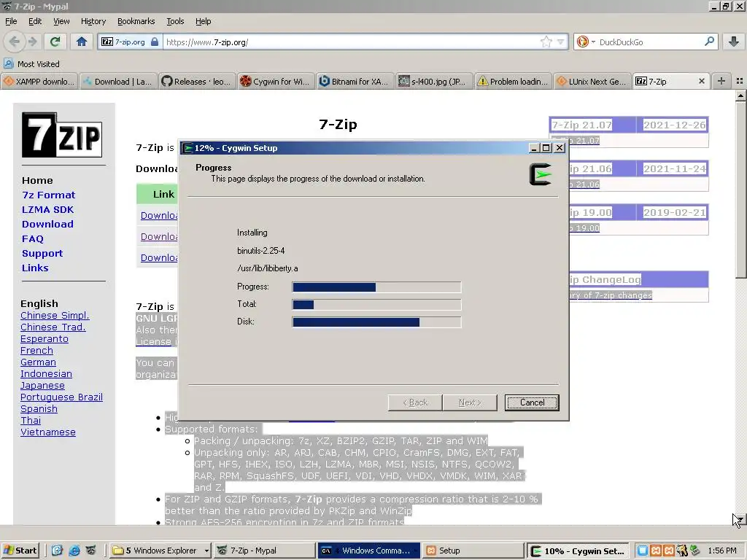Switch to the Download | La... tab
The image size is (747, 560).
click(x=118, y=82)
